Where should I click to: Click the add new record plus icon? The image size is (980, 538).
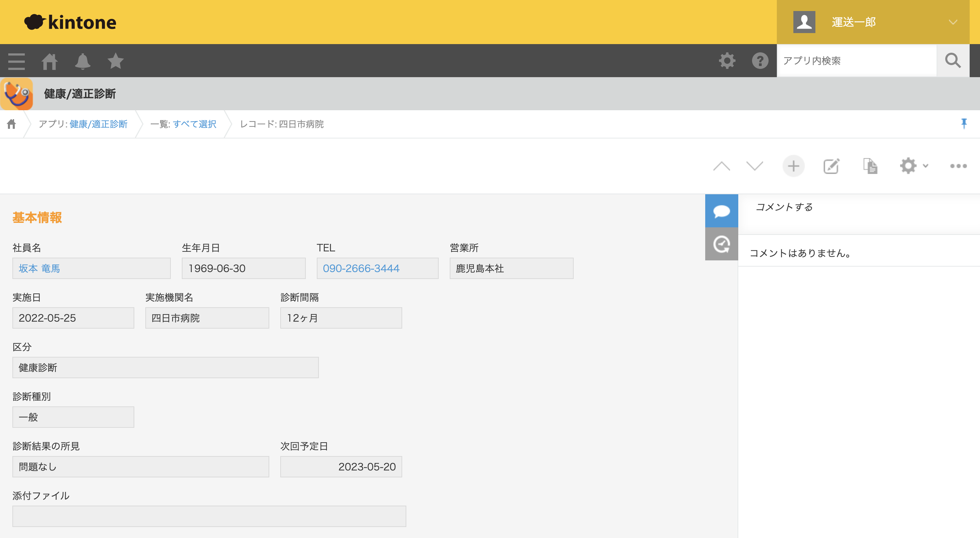tap(793, 166)
